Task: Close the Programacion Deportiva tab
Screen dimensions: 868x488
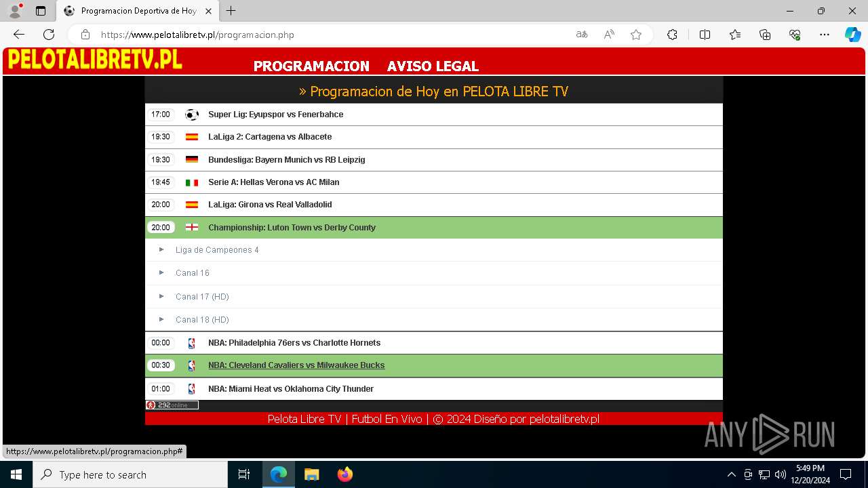Action: pyautogui.click(x=208, y=11)
